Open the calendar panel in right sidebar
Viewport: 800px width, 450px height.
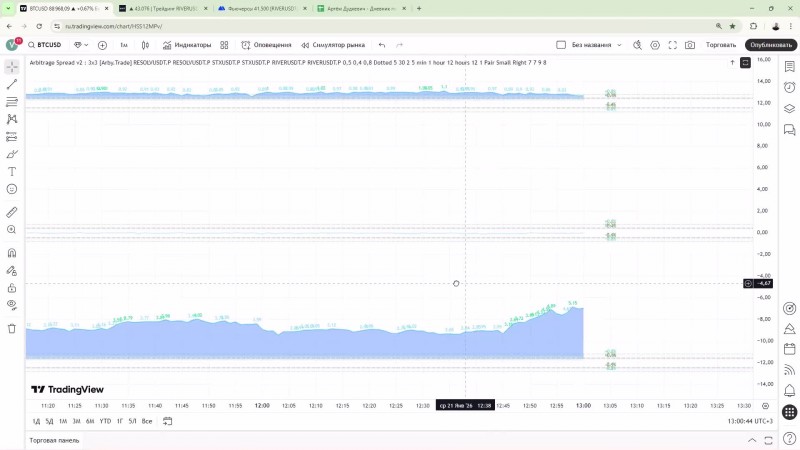click(789, 349)
